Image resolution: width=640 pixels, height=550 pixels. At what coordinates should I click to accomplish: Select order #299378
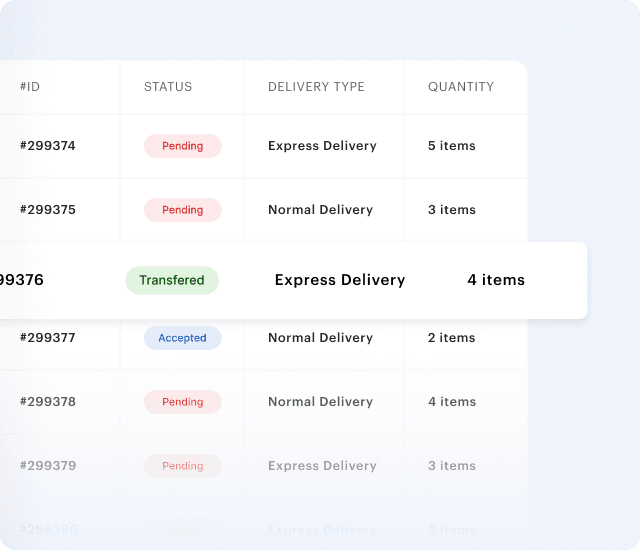pyautogui.click(x=47, y=402)
